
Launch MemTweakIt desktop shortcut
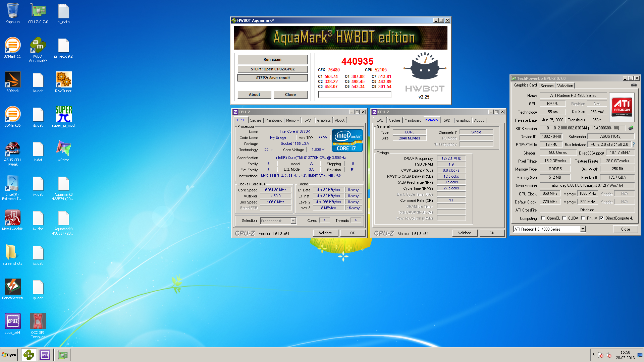pyautogui.click(x=12, y=221)
